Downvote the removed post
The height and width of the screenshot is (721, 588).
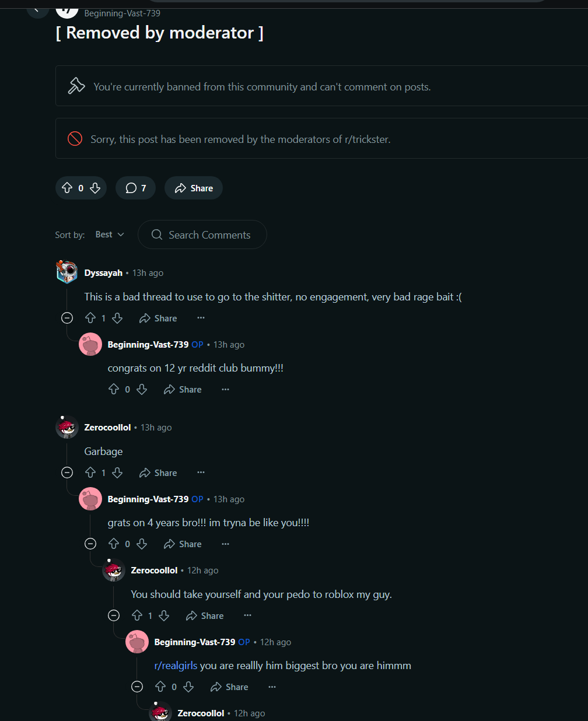[95, 188]
